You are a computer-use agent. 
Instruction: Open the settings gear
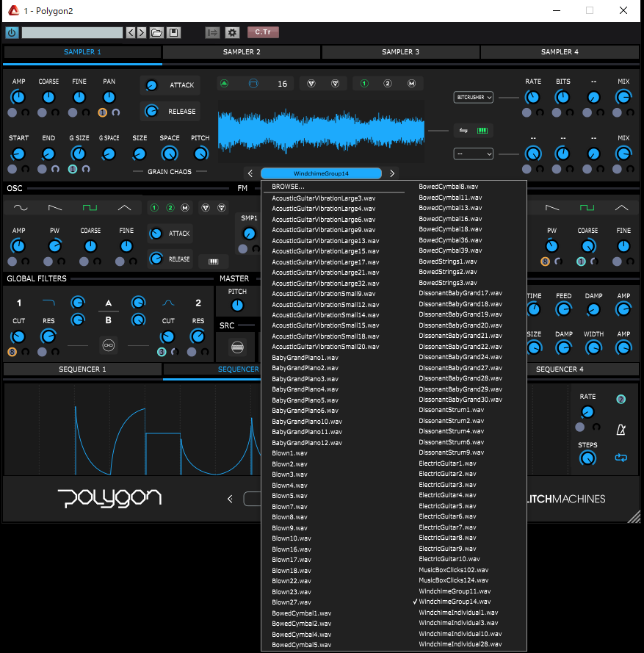[232, 32]
